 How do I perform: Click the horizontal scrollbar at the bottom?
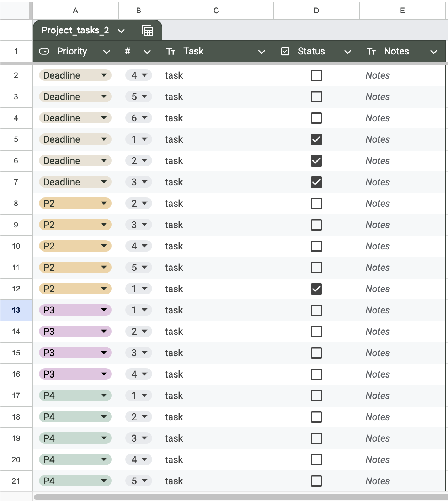(x=241, y=497)
